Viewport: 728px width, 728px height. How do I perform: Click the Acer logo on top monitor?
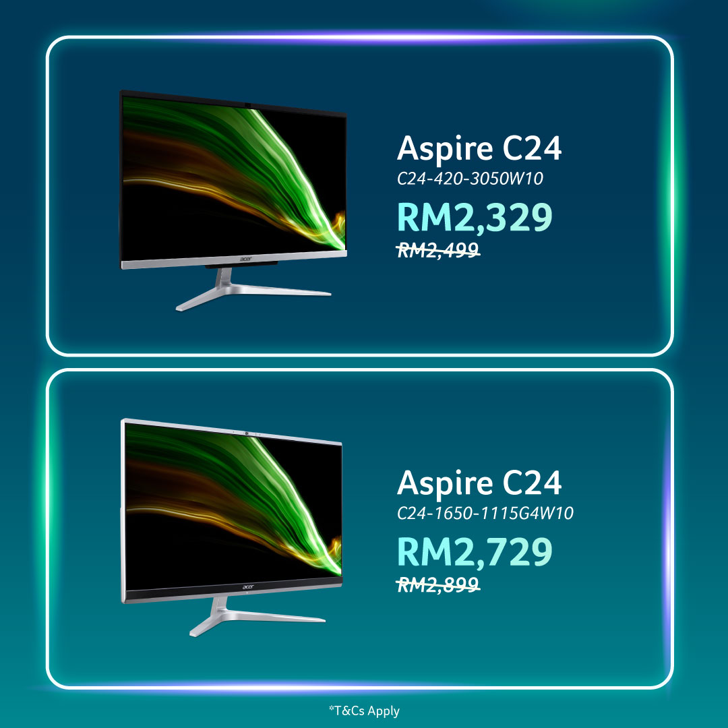coord(247,258)
